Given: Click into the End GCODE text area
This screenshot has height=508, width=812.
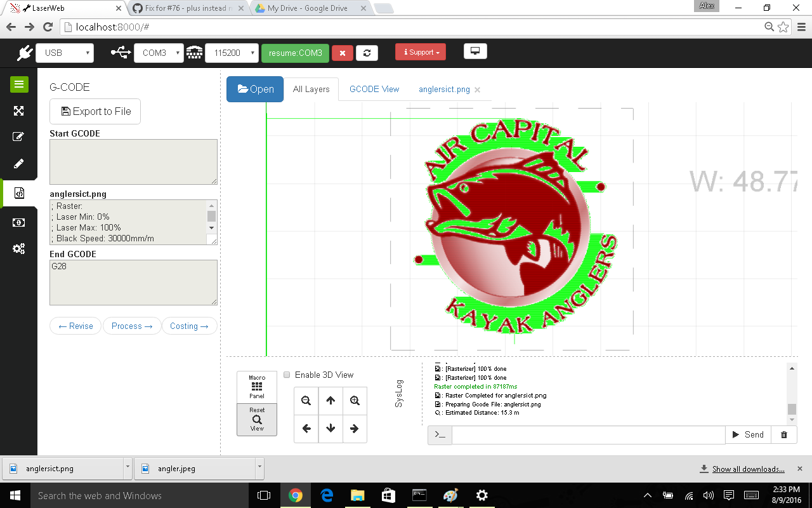Looking at the screenshot, I should [x=133, y=283].
